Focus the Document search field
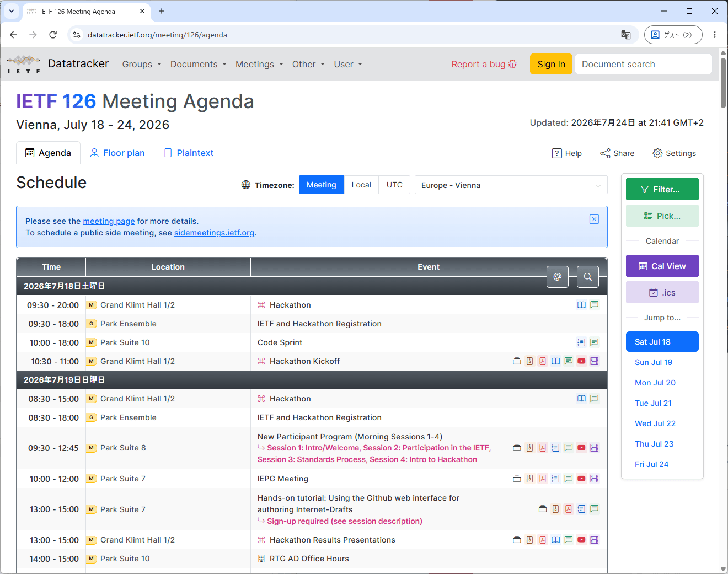728x574 pixels. [644, 64]
